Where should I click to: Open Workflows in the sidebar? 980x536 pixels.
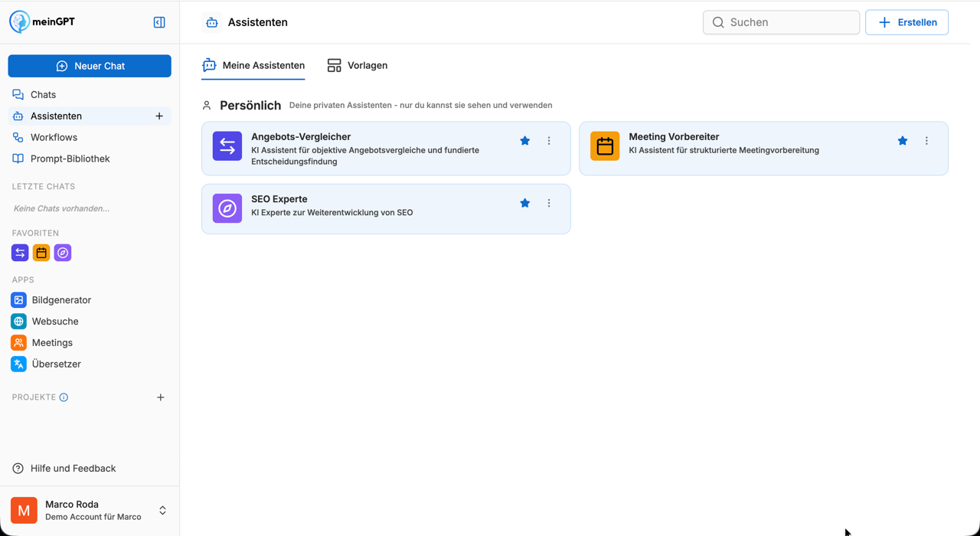pyautogui.click(x=90, y=138)
